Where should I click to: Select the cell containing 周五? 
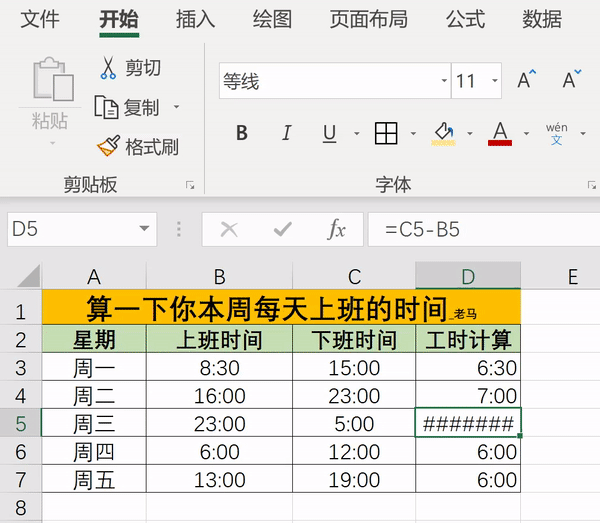(x=94, y=479)
